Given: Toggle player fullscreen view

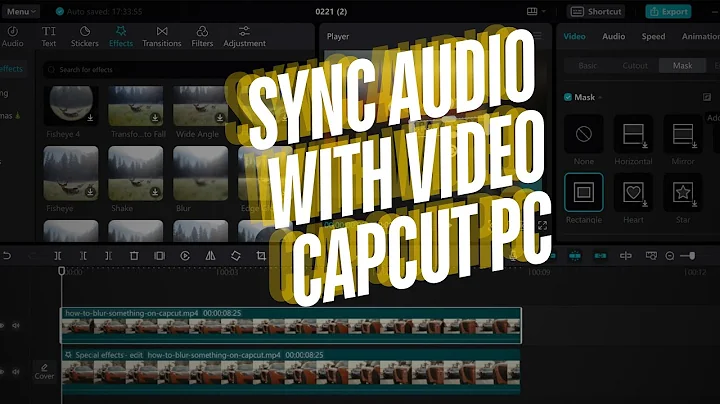Looking at the screenshot, I should (542, 225).
